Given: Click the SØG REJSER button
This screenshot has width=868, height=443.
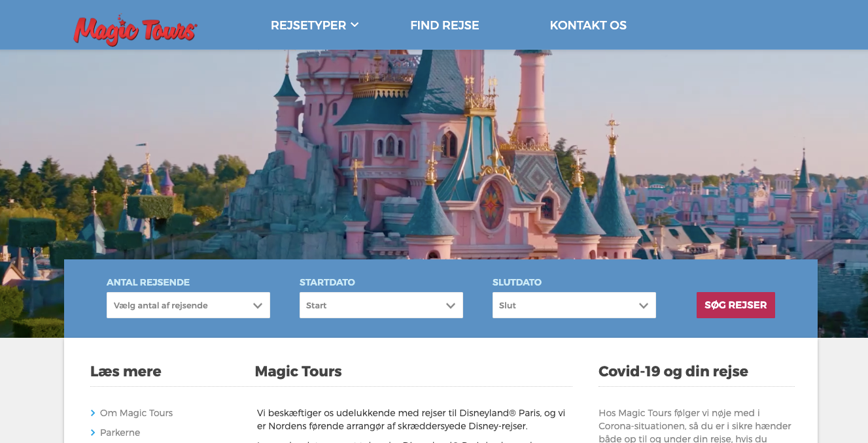Looking at the screenshot, I should (x=736, y=305).
